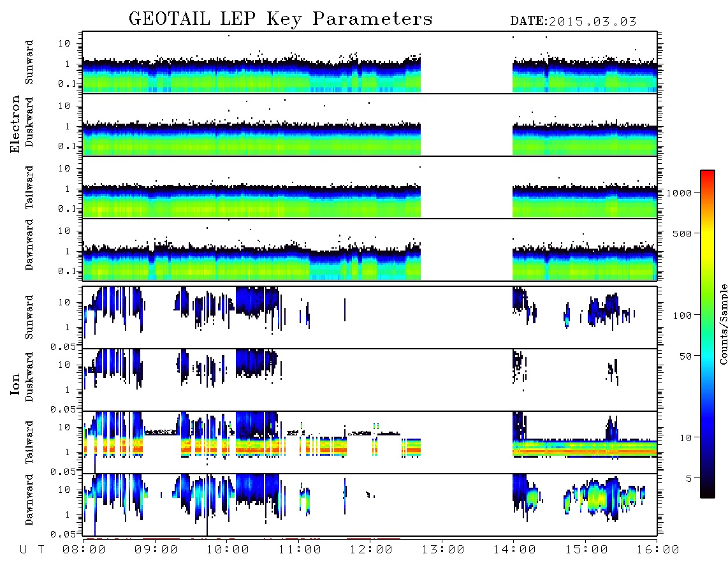Select the 09:00 UT time label
This screenshot has height=561, width=728.
click(156, 550)
